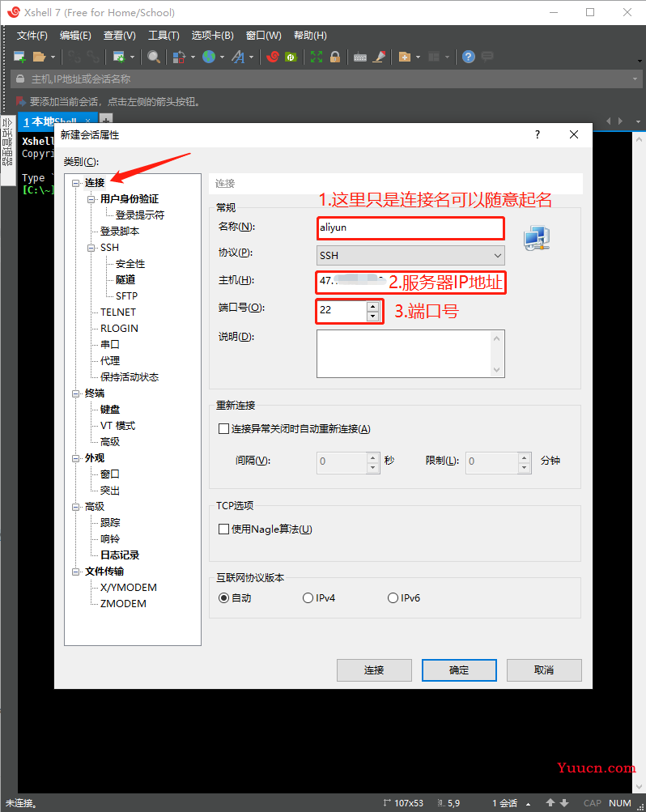The height and width of the screenshot is (812, 646).
Task: Select the IPv6 radio button
Action: [393, 597]
